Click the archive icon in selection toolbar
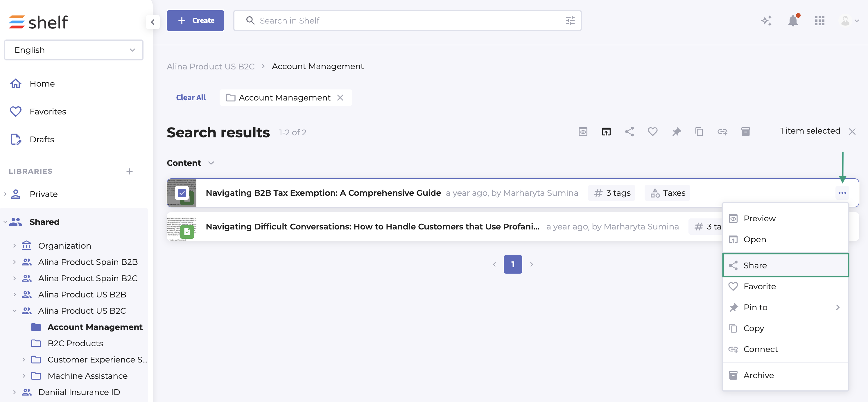 745,131
